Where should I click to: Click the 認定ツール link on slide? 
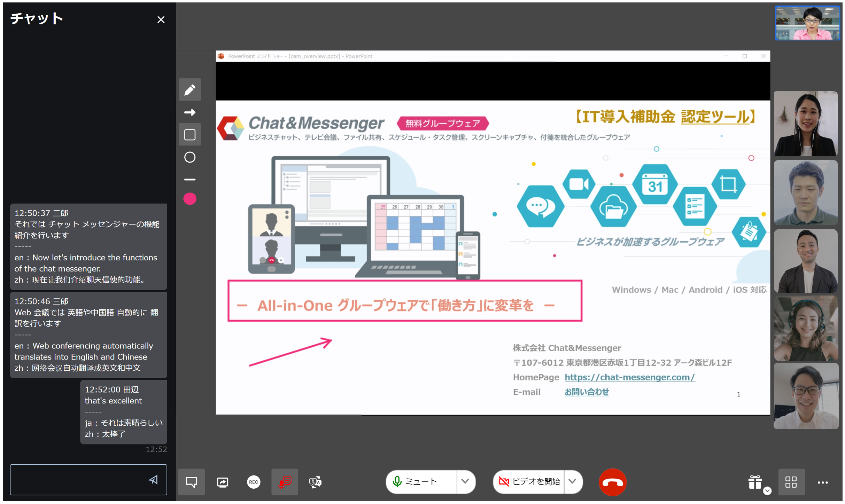pyautogui.click(x=715, y=117)
